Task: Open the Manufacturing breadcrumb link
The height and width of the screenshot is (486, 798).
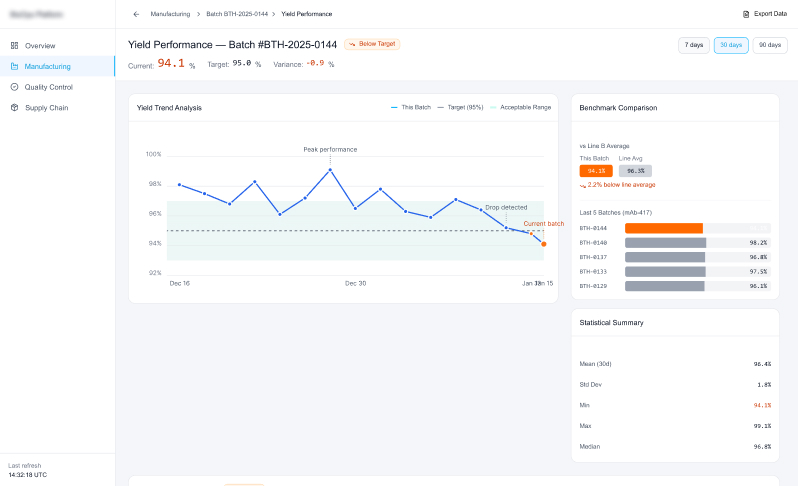Action: point(170,14)
